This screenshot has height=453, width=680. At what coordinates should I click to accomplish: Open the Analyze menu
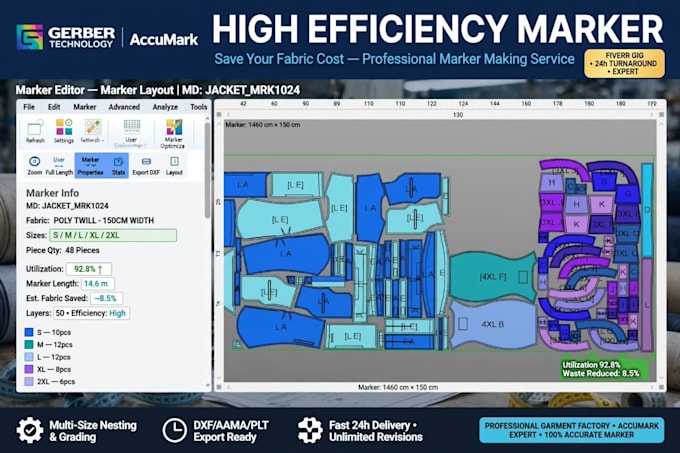click(x=165, y=107)
